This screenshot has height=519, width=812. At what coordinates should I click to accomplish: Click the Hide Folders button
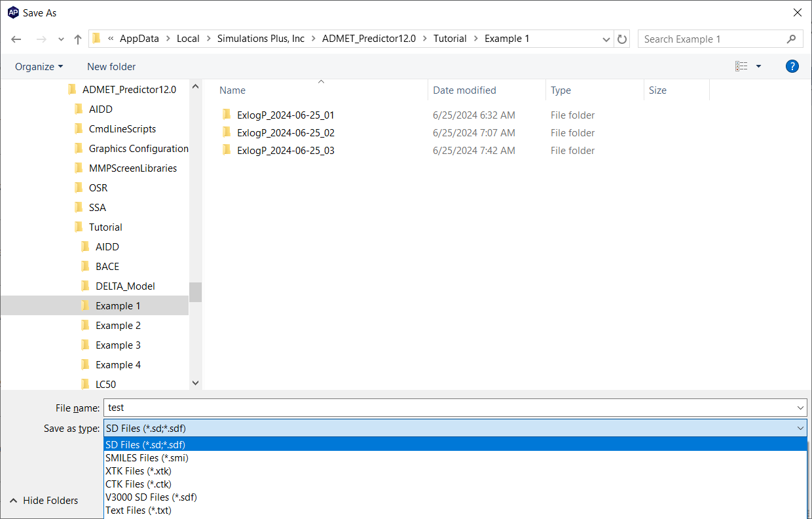point(43,501)
